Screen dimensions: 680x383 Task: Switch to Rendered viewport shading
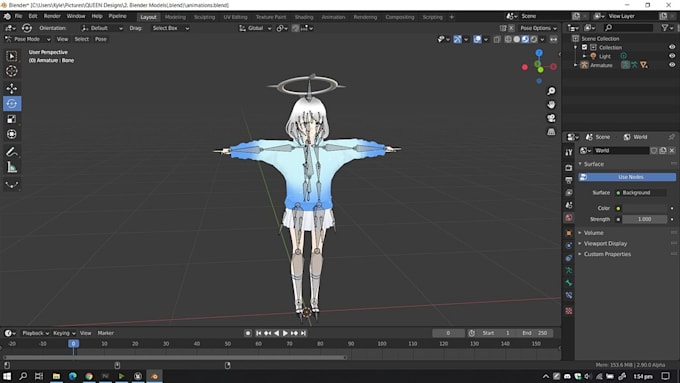[x=534, y=39]
